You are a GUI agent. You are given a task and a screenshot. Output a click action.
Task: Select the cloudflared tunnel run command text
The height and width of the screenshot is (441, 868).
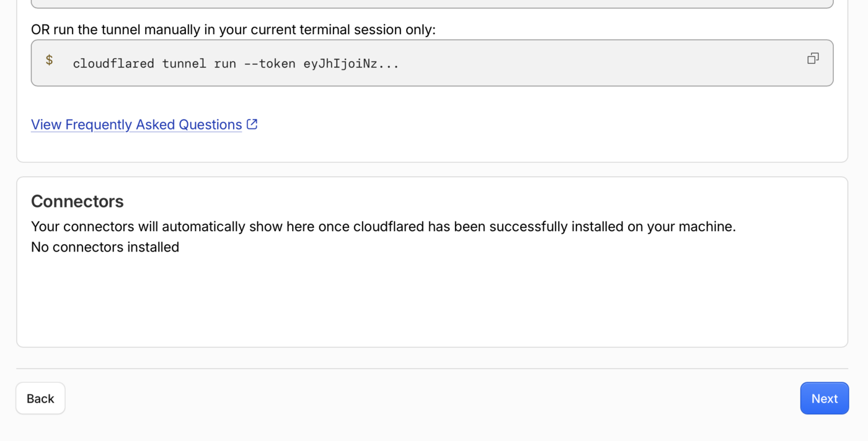[x=236, y=63]
